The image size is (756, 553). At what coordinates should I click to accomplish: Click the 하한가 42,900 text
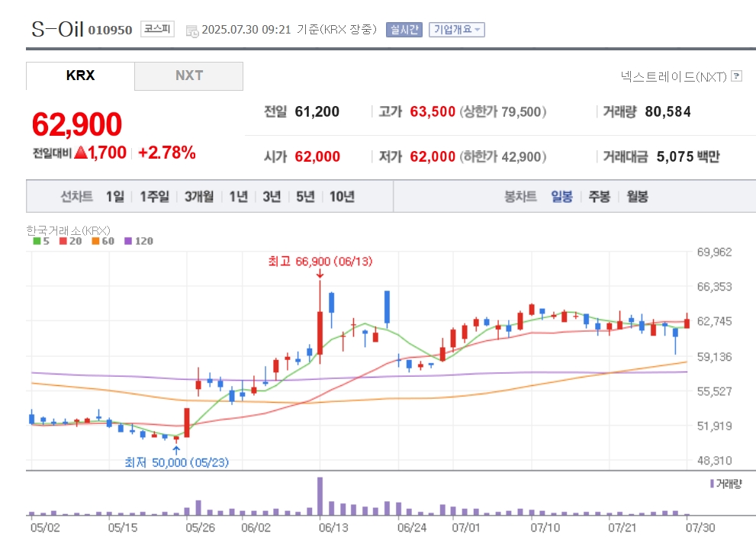pos(503,156)
